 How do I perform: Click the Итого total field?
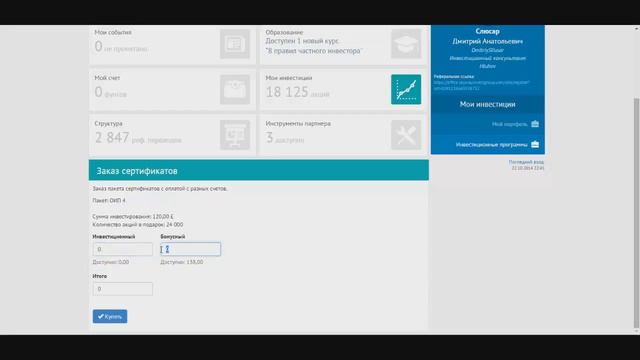click(x=122, y=289)
